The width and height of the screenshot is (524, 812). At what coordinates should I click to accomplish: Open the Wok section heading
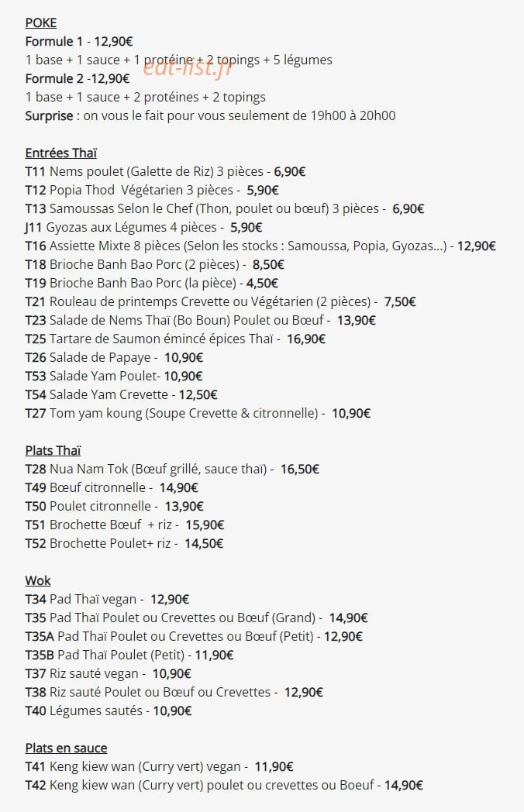(38, 581)
